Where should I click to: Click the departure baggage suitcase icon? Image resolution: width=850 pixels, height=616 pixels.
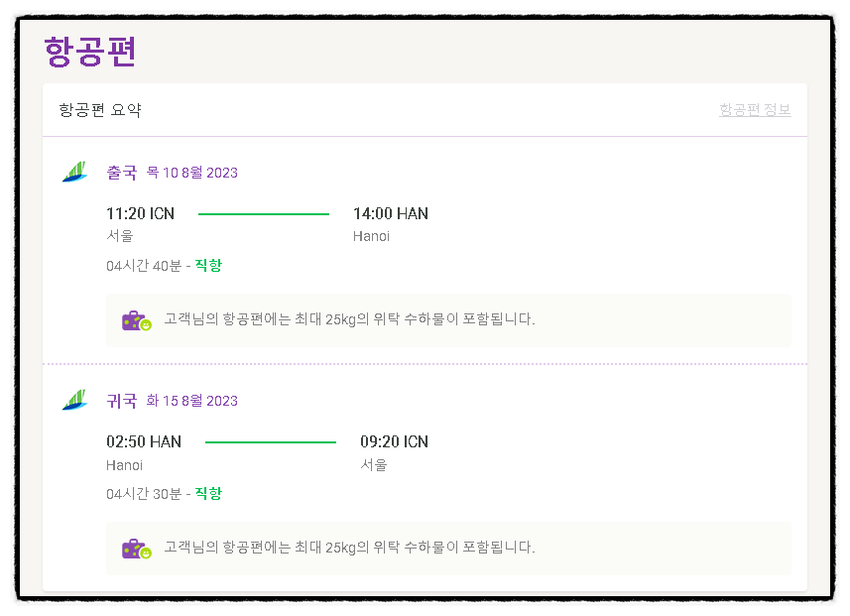pyautogui.click(x=137, y=320)
